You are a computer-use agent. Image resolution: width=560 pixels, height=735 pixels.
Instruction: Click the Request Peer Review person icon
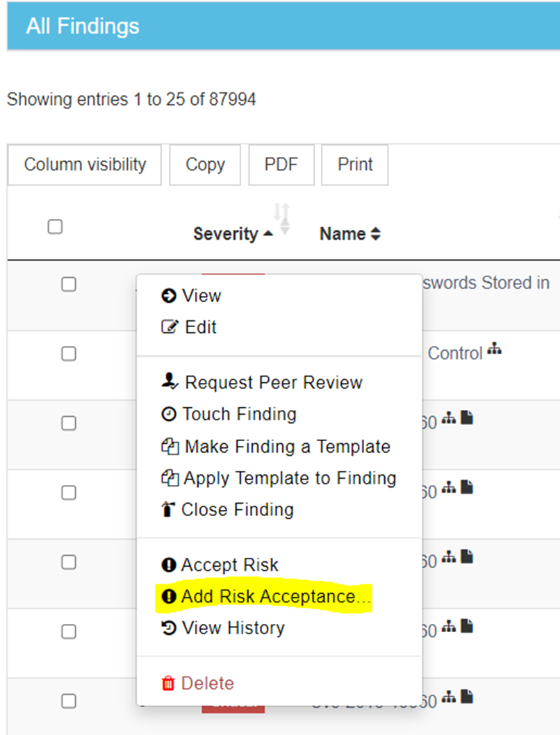coord(170,381)
